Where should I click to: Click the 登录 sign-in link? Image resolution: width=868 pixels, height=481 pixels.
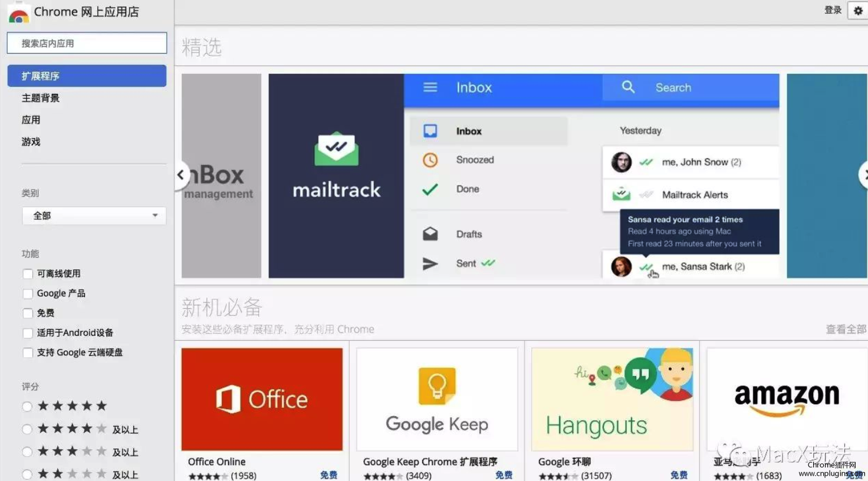click(x=833, y=10)
